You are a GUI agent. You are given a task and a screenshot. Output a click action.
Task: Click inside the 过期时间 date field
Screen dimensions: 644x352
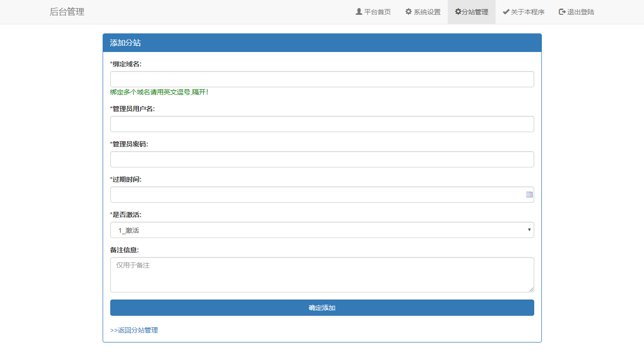(x=315, y=195)
